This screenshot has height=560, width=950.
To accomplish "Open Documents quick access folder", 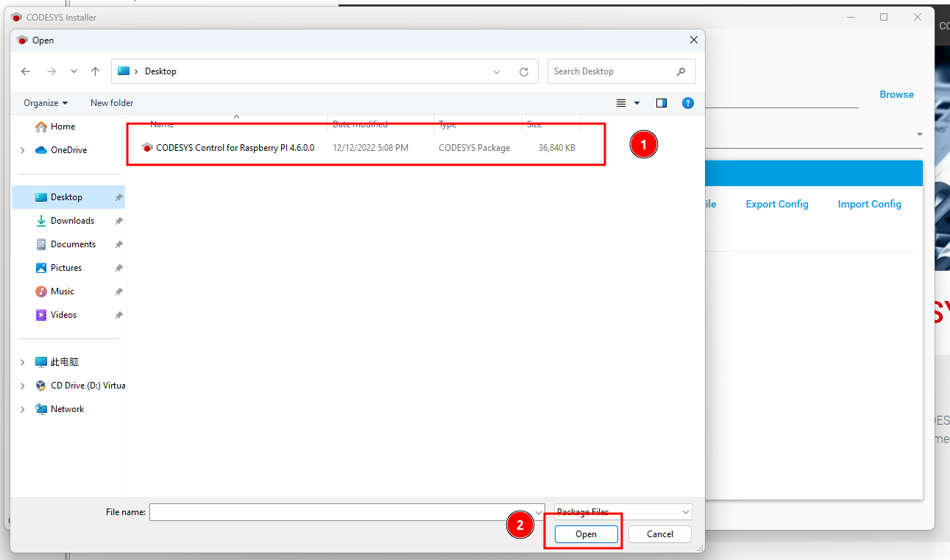I will (73, 244).
